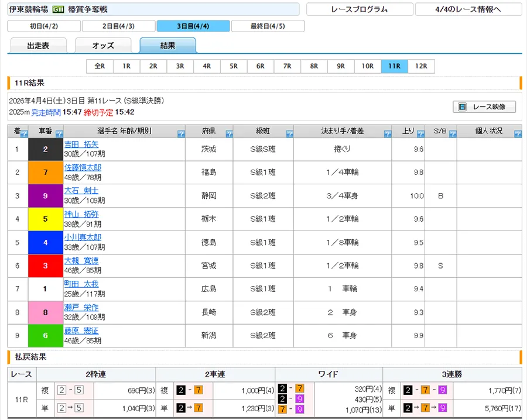Image resolution: width=527 pixels, height=420 pixels.
Task: Open rider 佐藤慎太郎 profile link
Action: tap(83, 168)
